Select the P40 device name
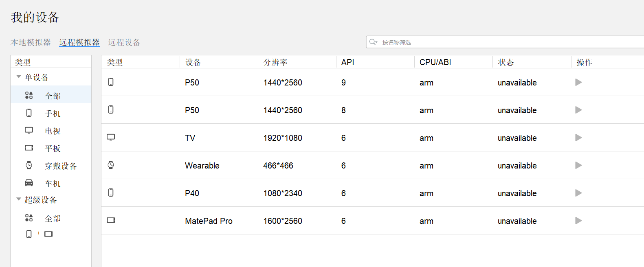644x267 pixels. (192, 193)
